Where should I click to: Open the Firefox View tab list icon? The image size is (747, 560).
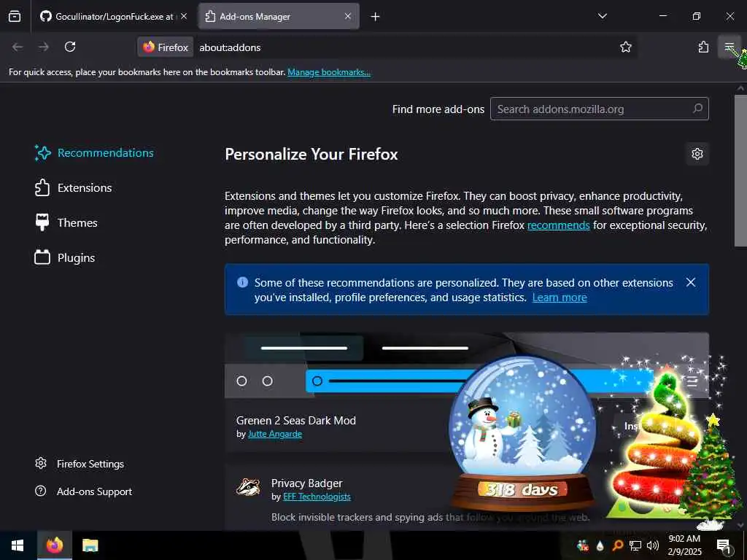point(15,16)
